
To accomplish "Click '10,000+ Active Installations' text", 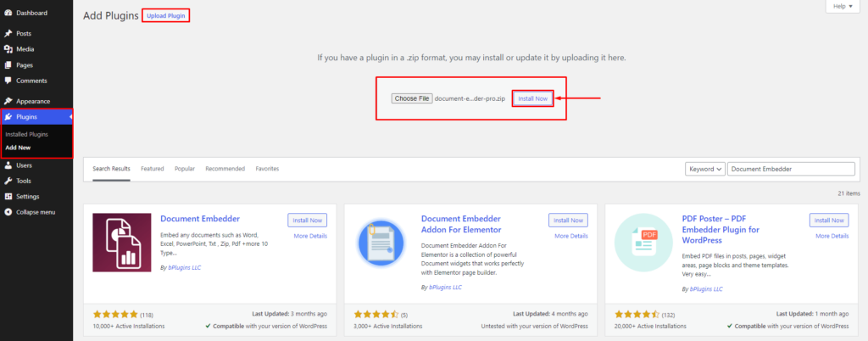I will (x=129, y=326).
